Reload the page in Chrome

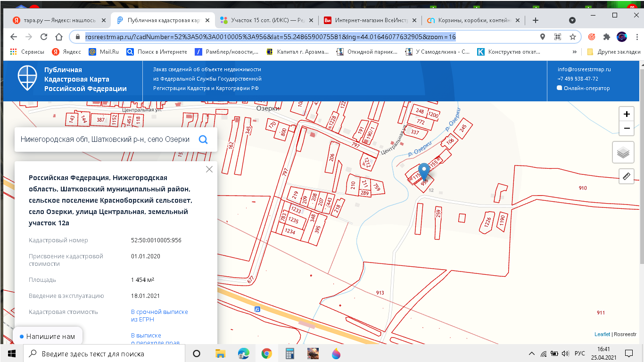click(44, 37)
